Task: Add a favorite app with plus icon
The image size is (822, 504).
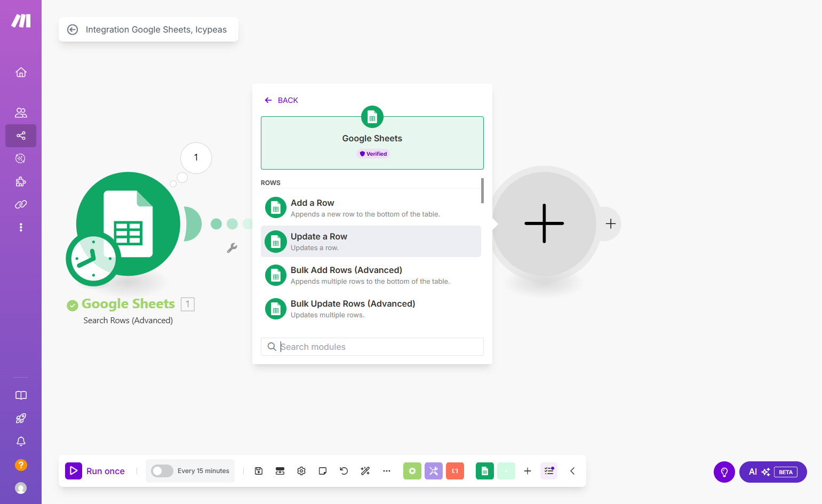Action: 528,471
